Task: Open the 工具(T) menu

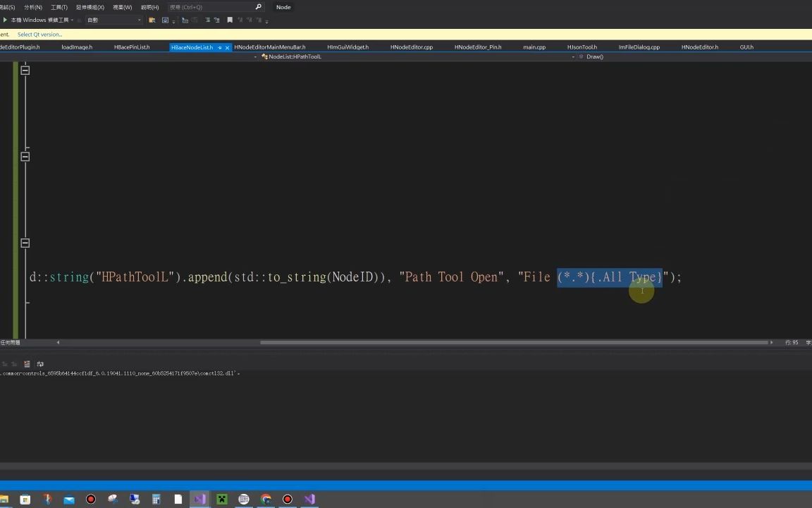Action: tap(59, 7)
